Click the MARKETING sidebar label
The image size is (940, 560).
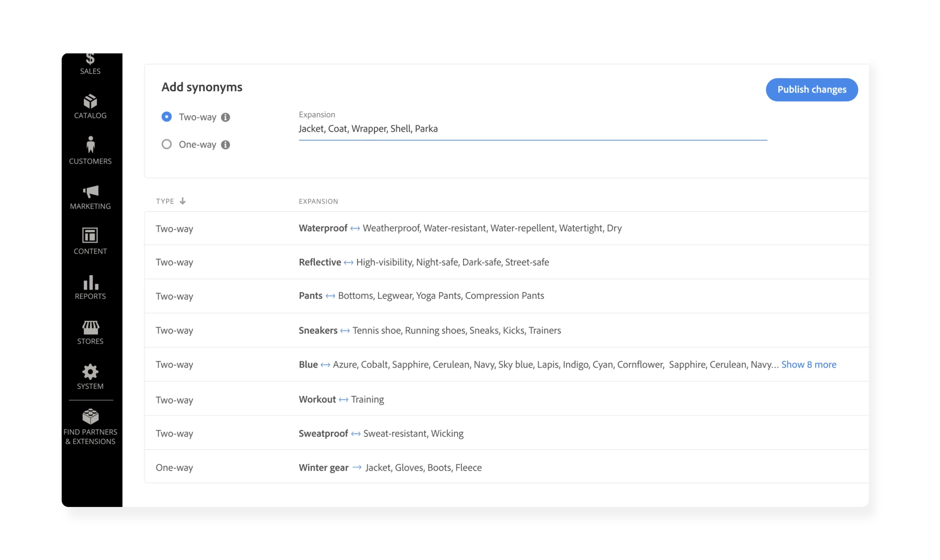[90, 206]
